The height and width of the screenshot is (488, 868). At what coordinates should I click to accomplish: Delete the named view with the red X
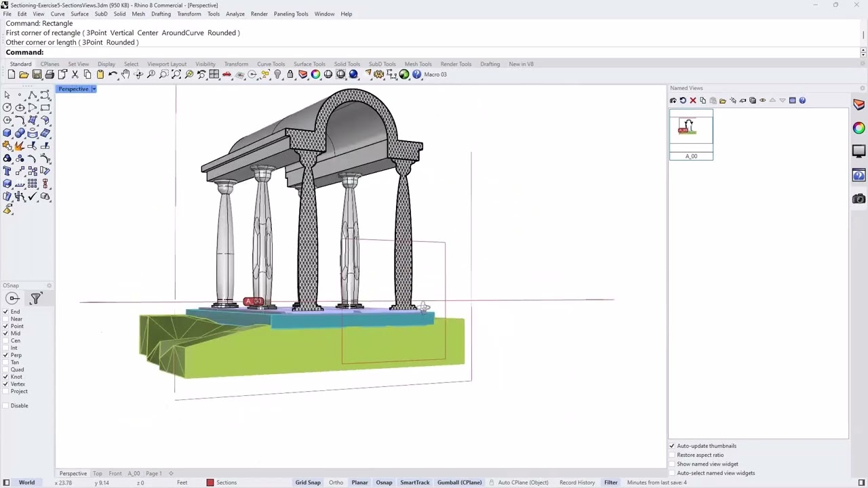(x=693, y=100)
